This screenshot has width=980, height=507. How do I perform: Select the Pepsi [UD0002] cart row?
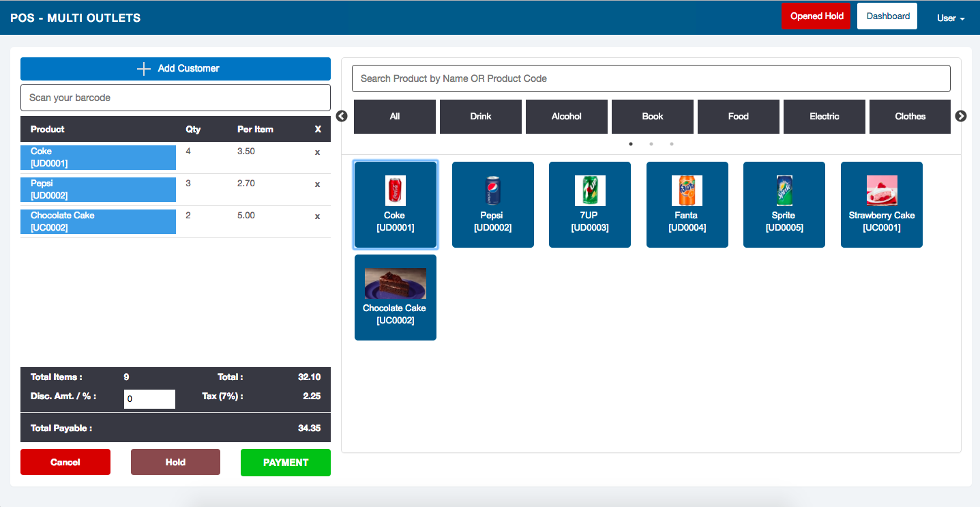pos(98,190)
